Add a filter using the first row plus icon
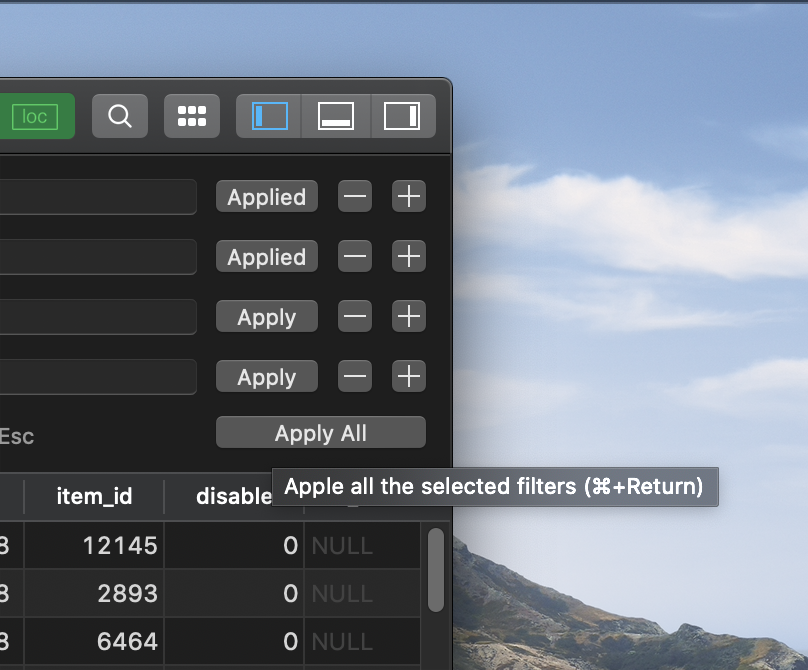Image resolution: width=808 pixels, height=670 pixels. click(408, 196)
